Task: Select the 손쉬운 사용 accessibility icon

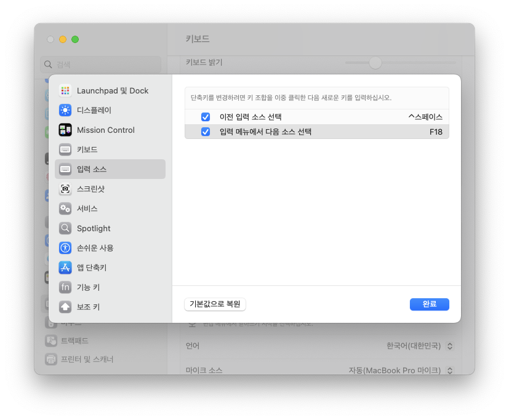Action: coord(65,248)
